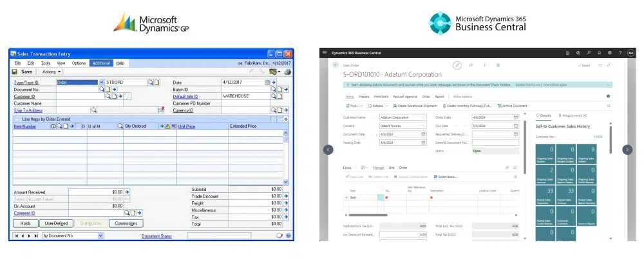Click the trash delete icon on Sales Order
Screen dimensions: 644x258
(x=498, y=65)
